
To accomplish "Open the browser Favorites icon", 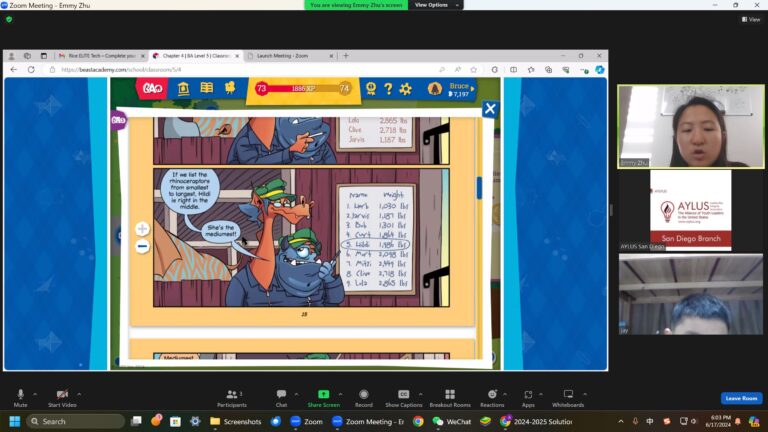I will click(x=531, y=70).
